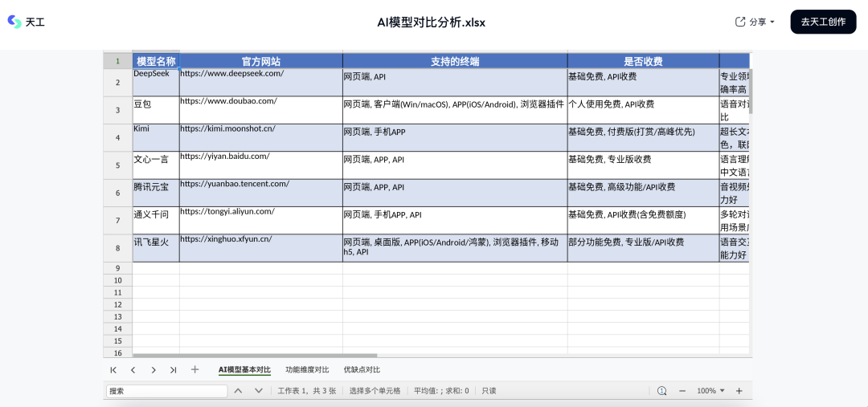Click the 去天工创作 button

(823, 22)
